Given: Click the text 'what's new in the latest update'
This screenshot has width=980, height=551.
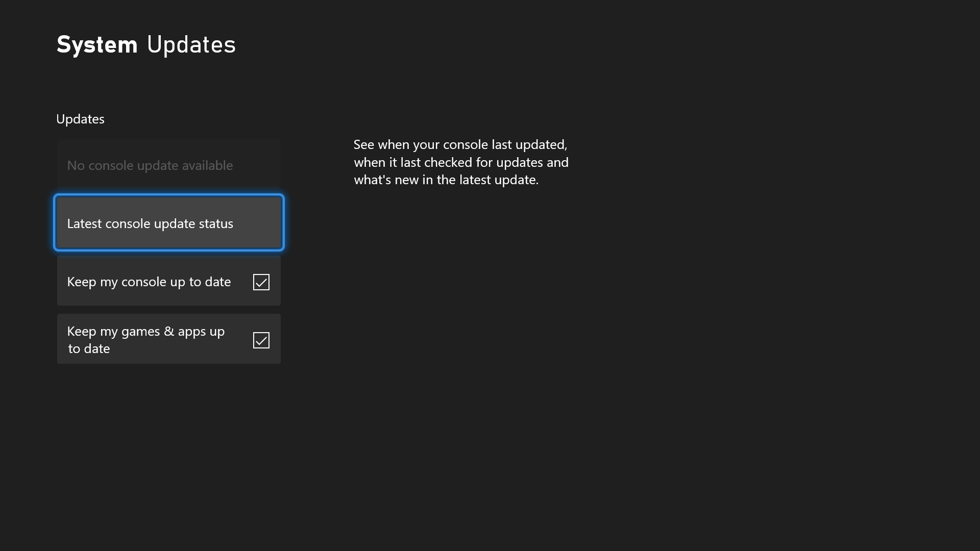Looking at the screenshot, I should 446,180.
